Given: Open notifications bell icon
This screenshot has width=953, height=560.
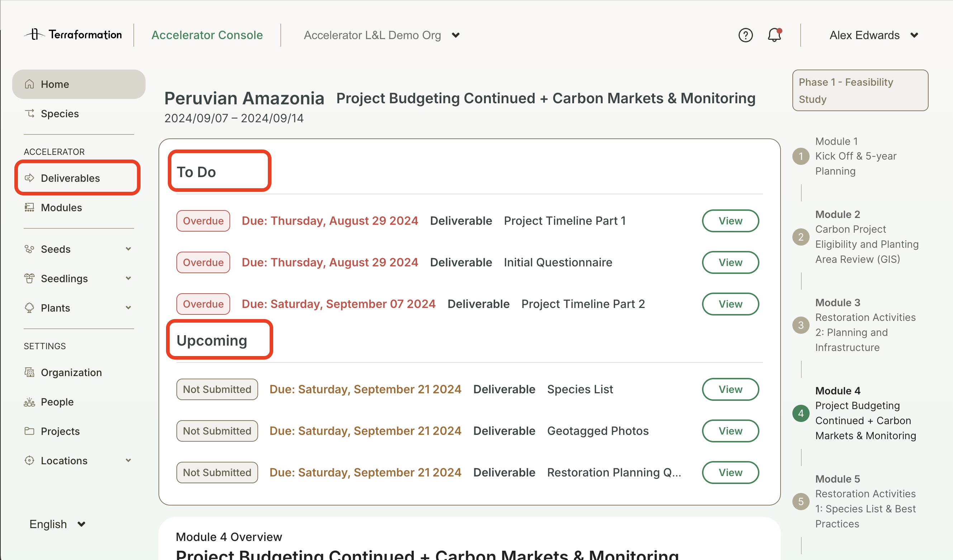Looking at the screenshot, I should tap(774, 35).
